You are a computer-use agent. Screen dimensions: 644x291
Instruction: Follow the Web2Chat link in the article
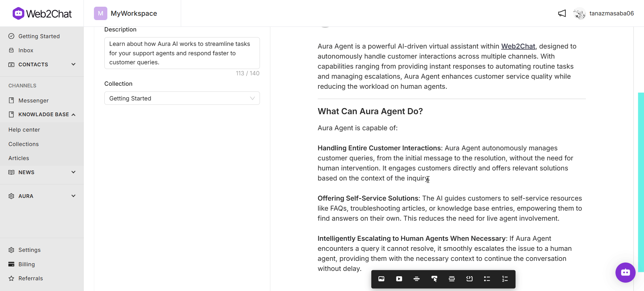click(518, 46)
